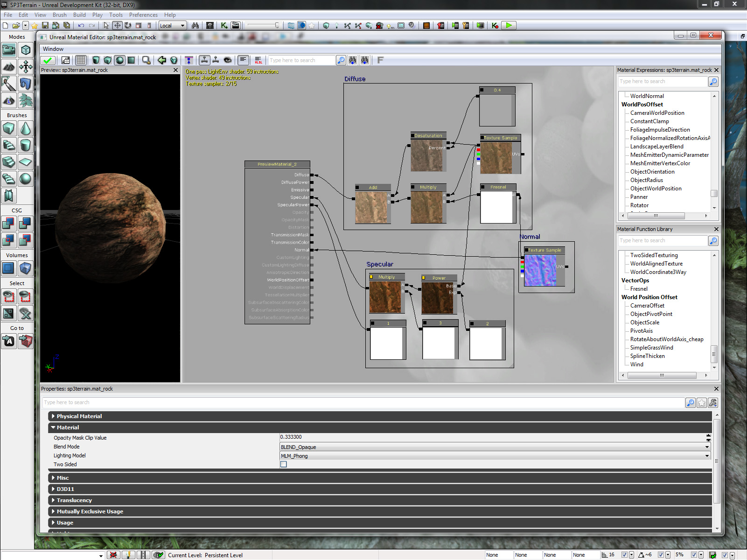Image resolution: width=747 pixels, height=560 pixels.
Task: Select the Cone brush
Action: pyautogui.click(x=26, y=128)
